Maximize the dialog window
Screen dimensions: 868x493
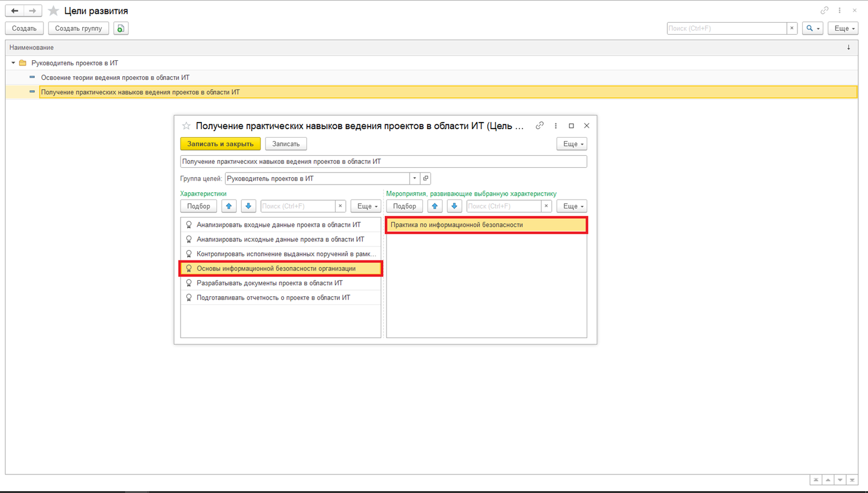[571, 126]
